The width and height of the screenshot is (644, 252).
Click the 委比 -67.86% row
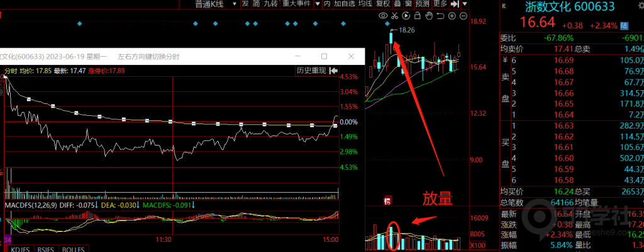pos(571,38)
